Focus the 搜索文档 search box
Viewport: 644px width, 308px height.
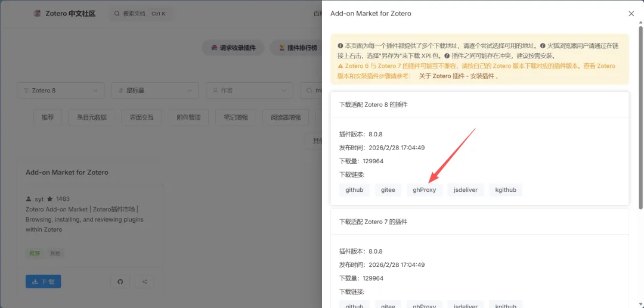click(x=140, y=14)
